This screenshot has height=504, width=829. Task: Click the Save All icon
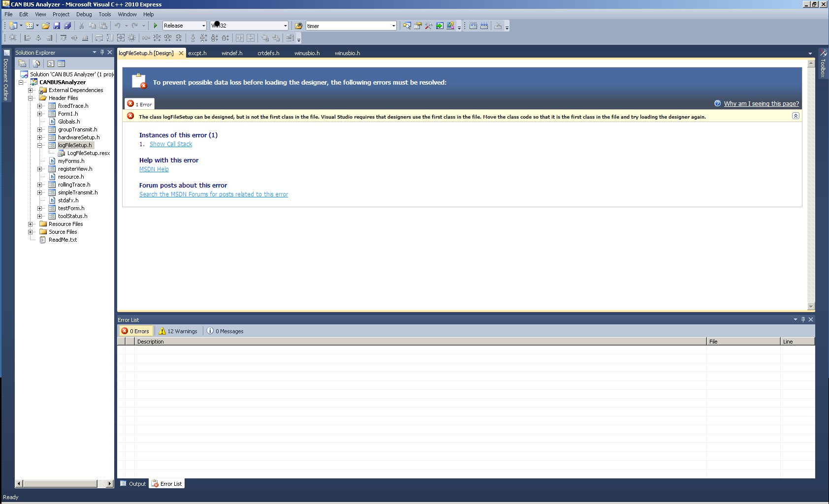[67, 26]
